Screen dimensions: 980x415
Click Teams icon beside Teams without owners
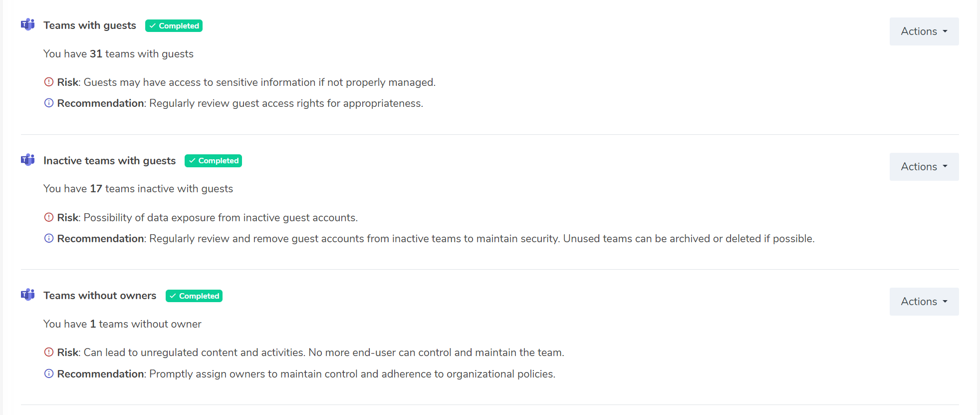tap(28, 295)
